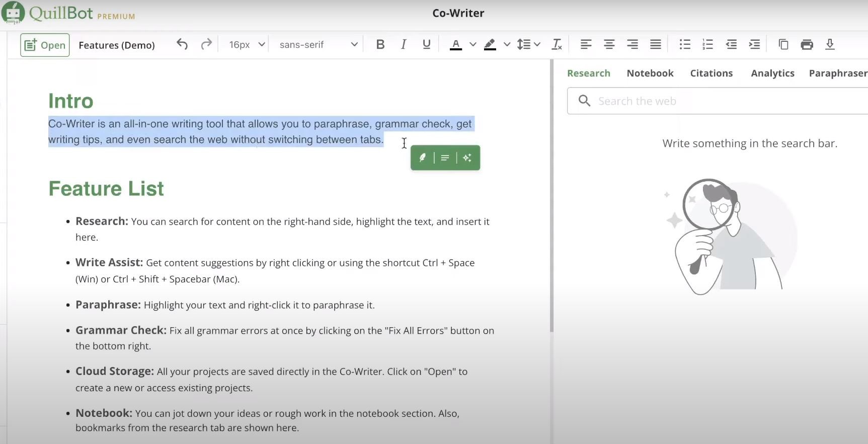Clear formatting with the Tx icon
The width and height of the screenshot is (868, 444).
pos(557,45)
